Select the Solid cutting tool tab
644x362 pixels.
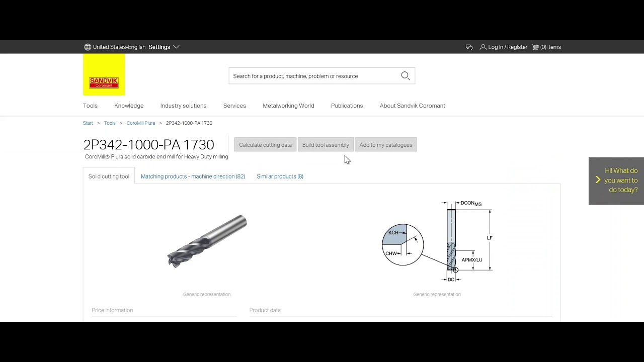point(109,176)
